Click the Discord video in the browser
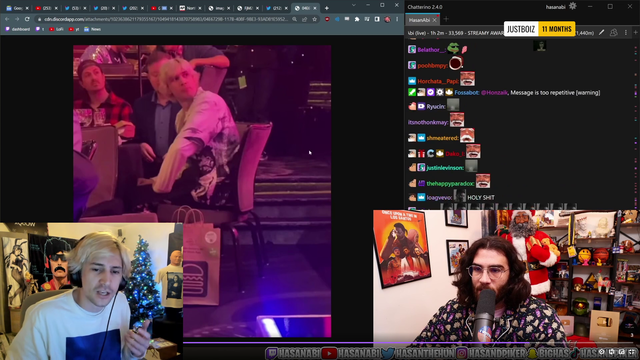The image size is (640, 360). [x=202, y=191]
